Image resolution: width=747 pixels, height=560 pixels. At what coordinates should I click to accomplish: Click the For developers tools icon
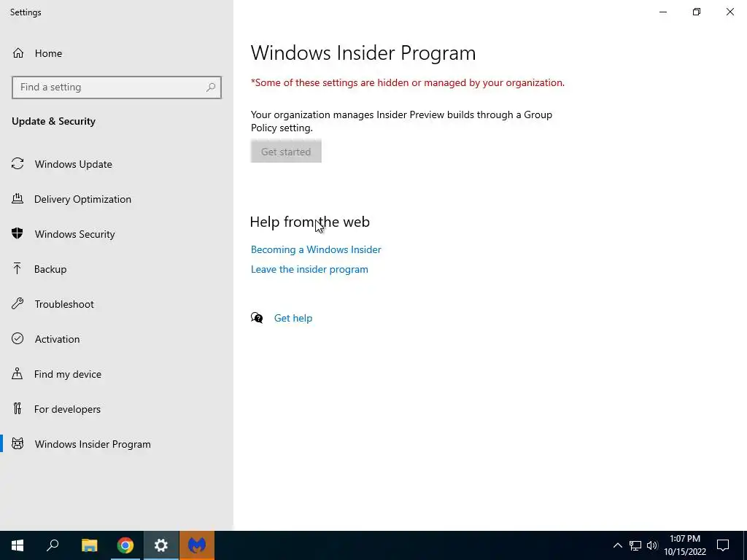(x=18, y=408)
